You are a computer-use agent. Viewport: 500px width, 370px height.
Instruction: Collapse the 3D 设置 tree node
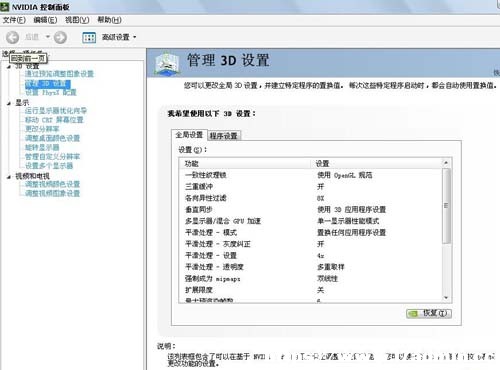click(x=9, y=67)
